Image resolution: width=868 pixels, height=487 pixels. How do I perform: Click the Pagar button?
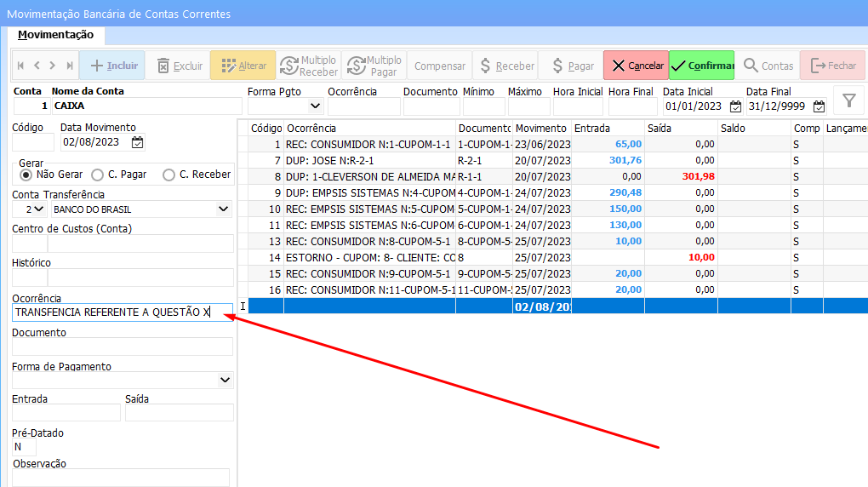tap(570, 66)
